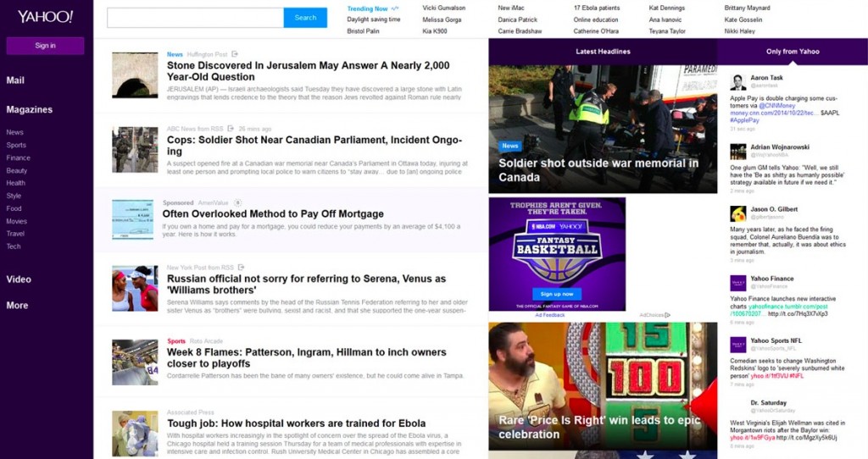Open Video in the sidebar
The image size is (868, 459).
coord(19,279)
